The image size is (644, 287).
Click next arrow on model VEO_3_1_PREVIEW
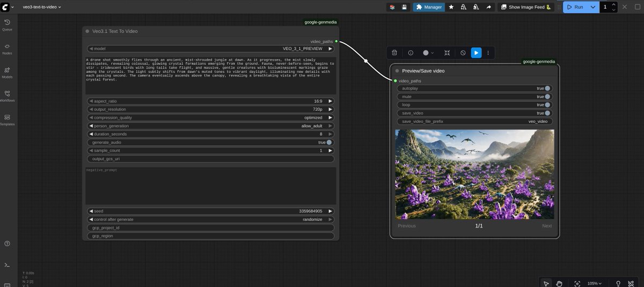[x=331, y=48]
